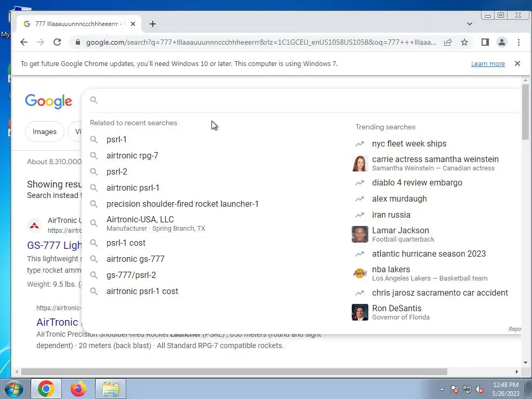The image size is (532, 399).
Task: Click the magnifier icon in the search box
Action: click(x=94, y=100)
